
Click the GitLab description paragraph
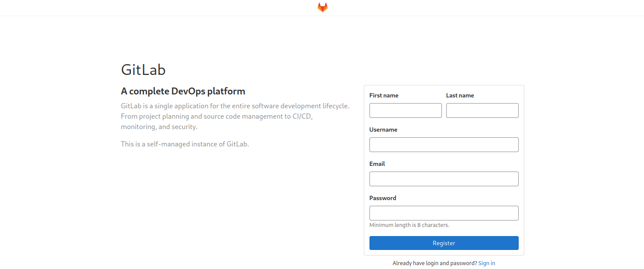(235, 117)
